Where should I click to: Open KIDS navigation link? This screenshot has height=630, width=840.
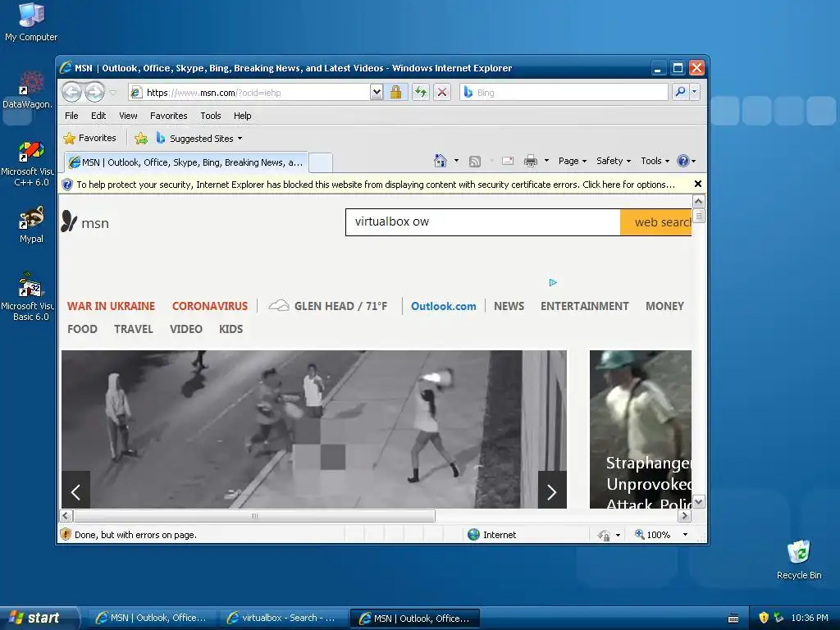231,329
